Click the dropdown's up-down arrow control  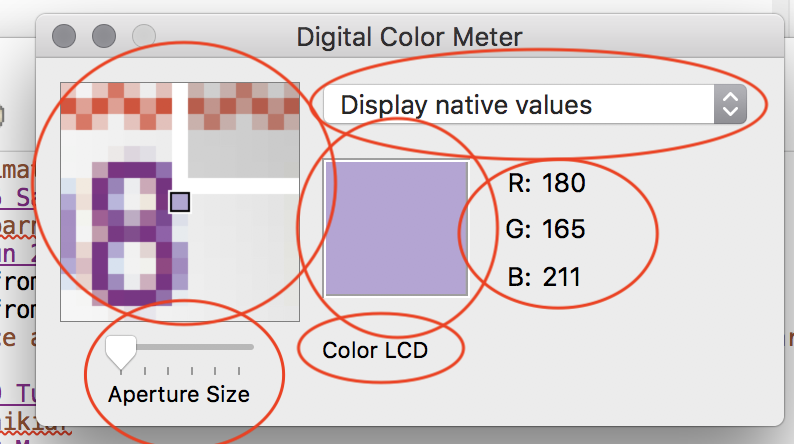pyautogui.click(x=730, y=104)
